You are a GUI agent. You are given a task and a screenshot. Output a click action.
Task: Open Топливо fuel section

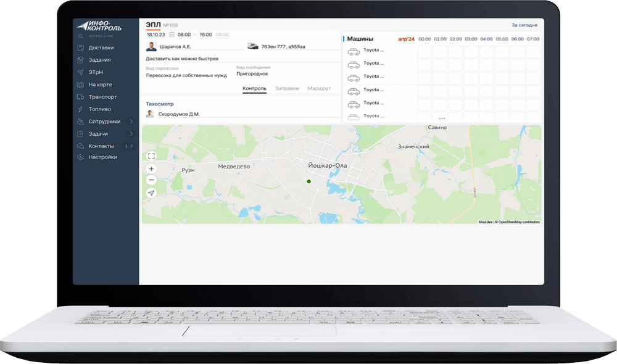pyautogui.click(x=99, y=109)
